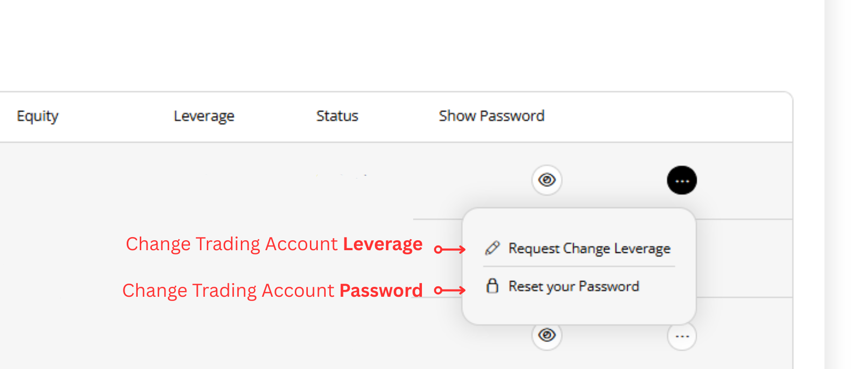Click the pencil icon beside Request Change Leverage
This screenshot has height=369, width=868.
pyautogui.click(x=492, y=248)
